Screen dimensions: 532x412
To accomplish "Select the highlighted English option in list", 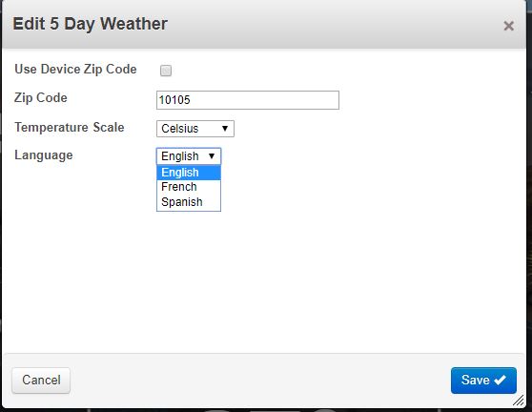I will click(189, 173).
